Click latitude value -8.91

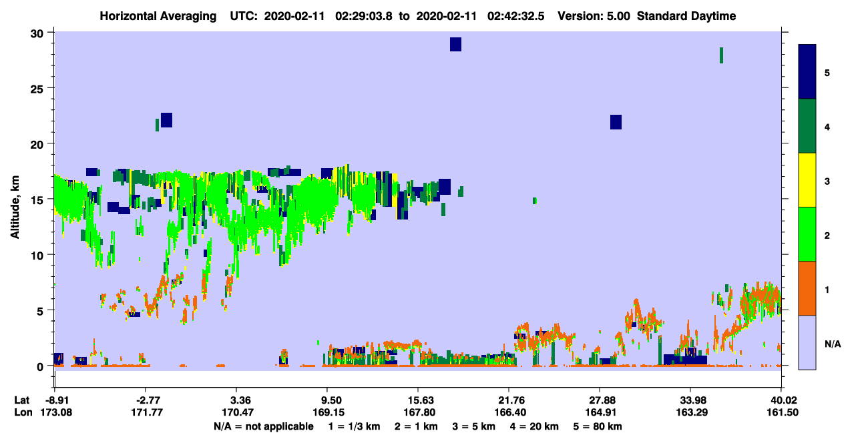57,400
